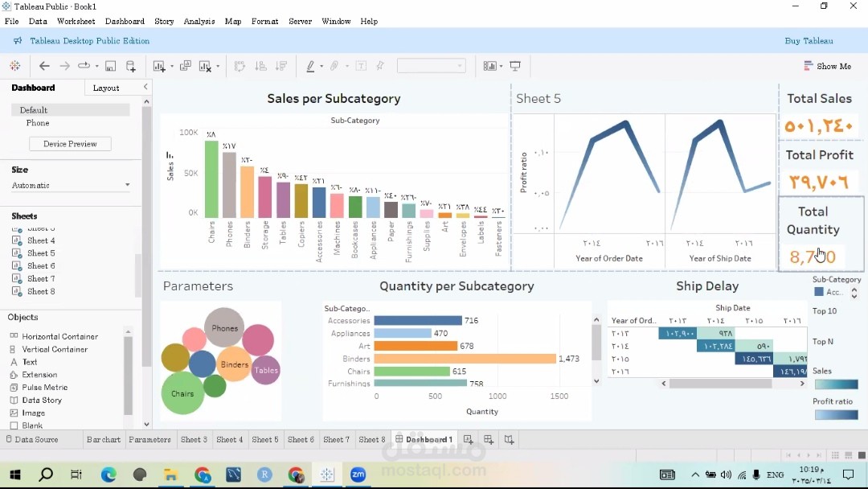868x489 pixels.
Task: Open File Explorer from the taskbar
Action: coord(171,475)
